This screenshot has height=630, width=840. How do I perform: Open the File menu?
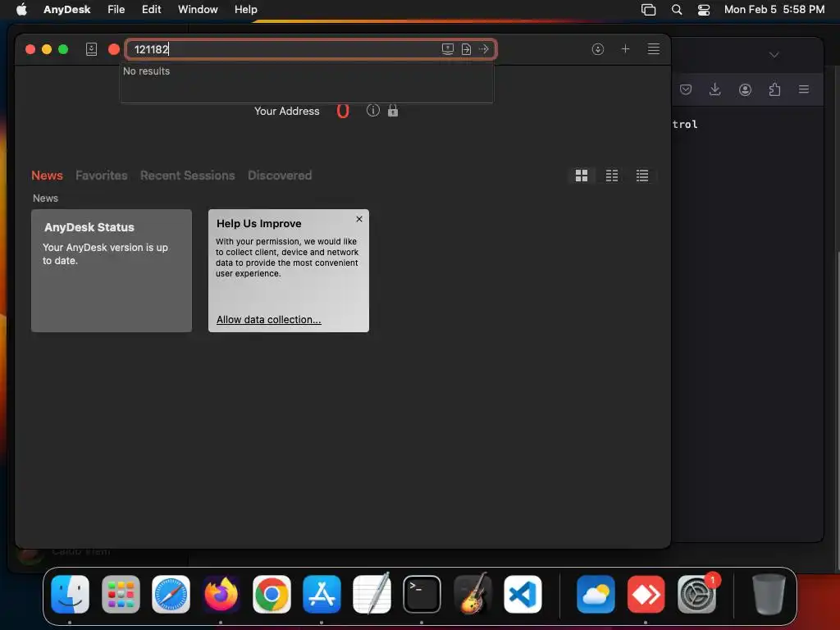[116, 10]
